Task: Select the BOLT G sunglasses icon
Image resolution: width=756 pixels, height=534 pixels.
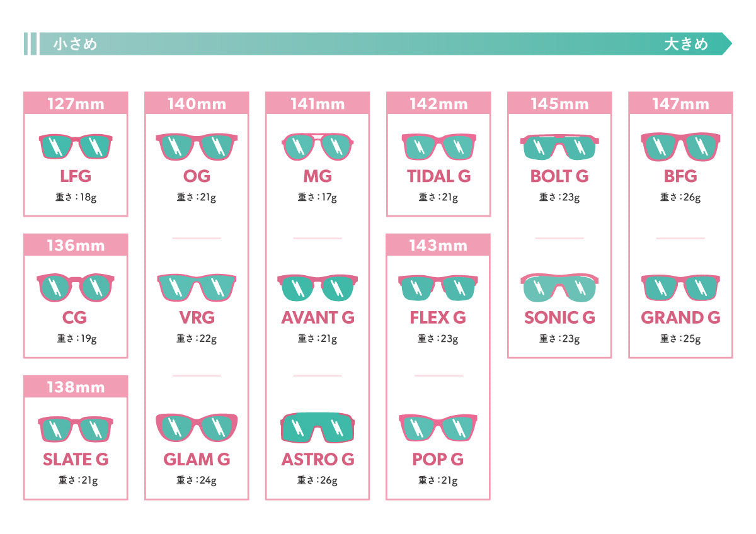Action: point(559,147)
